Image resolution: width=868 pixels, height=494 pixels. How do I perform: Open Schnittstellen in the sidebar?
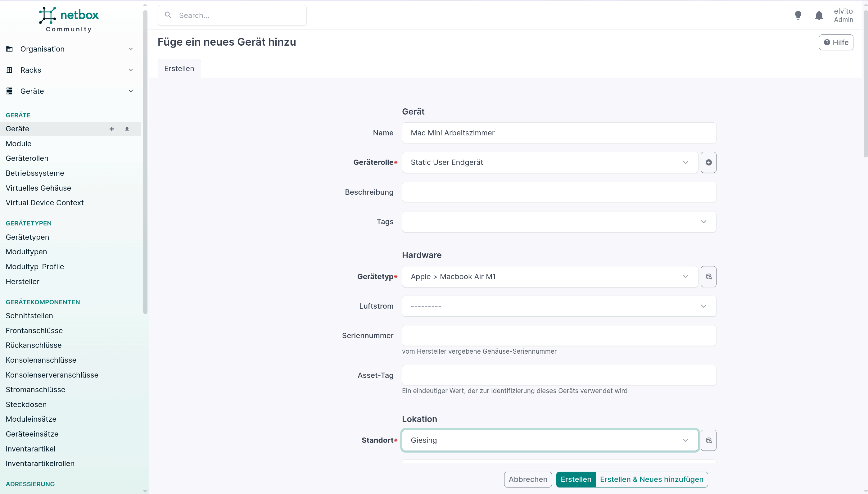[29, 315]
